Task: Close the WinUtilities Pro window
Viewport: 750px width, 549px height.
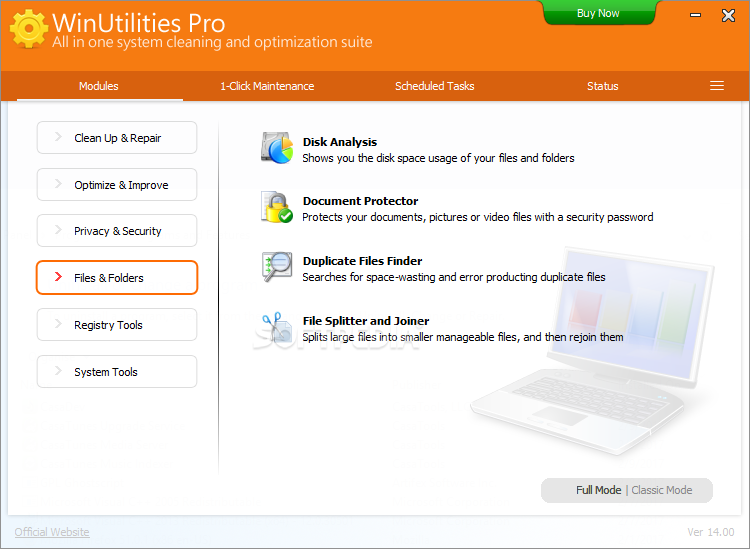Action: pos(728,15)
